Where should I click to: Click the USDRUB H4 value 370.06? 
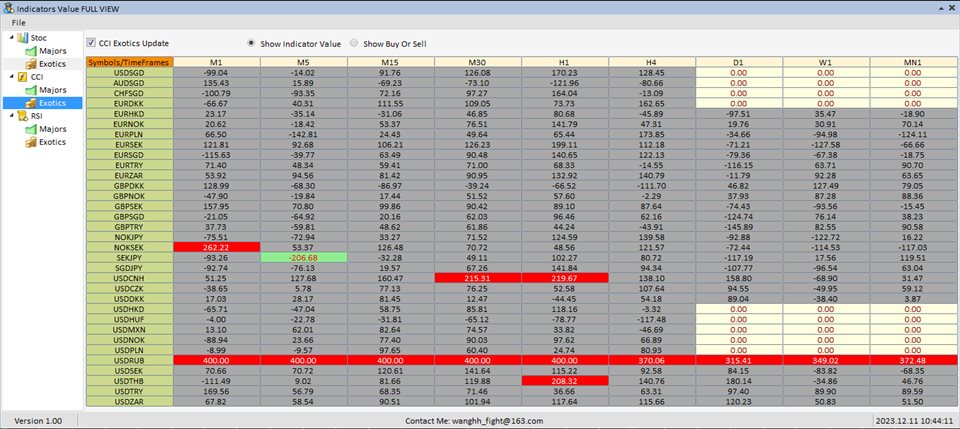click(652, 360)
